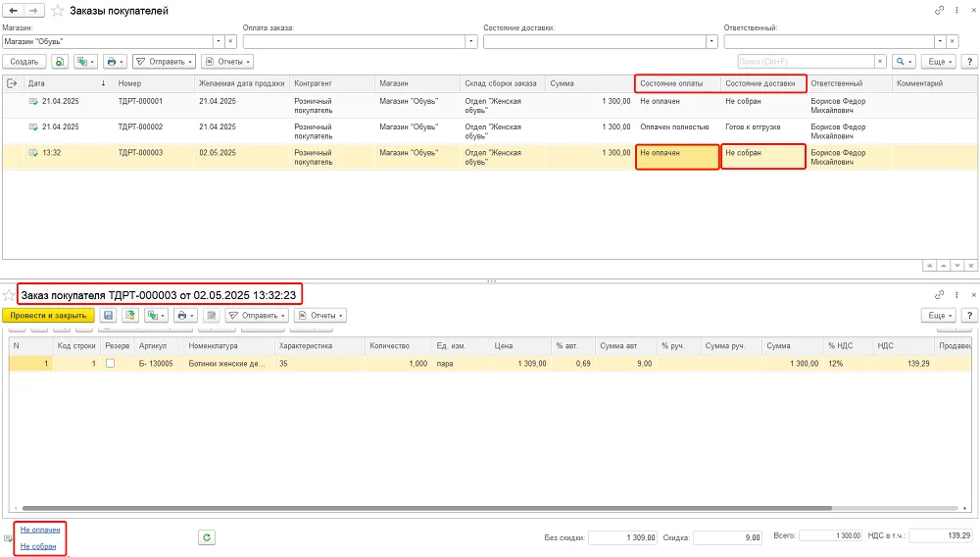The image size is (980, 557).
Task: Open the Отправить menu in order form
Action: 256,315
